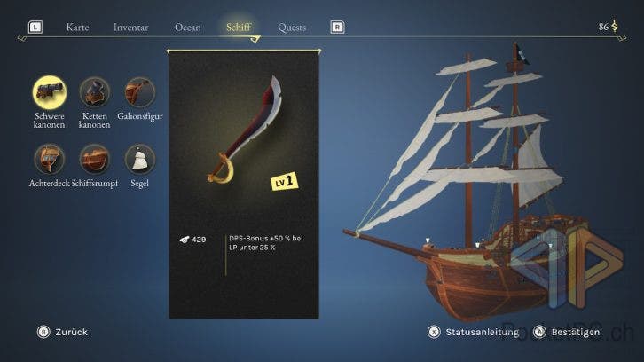Click the Bestätigen confirm button

[x=566, y=332]
